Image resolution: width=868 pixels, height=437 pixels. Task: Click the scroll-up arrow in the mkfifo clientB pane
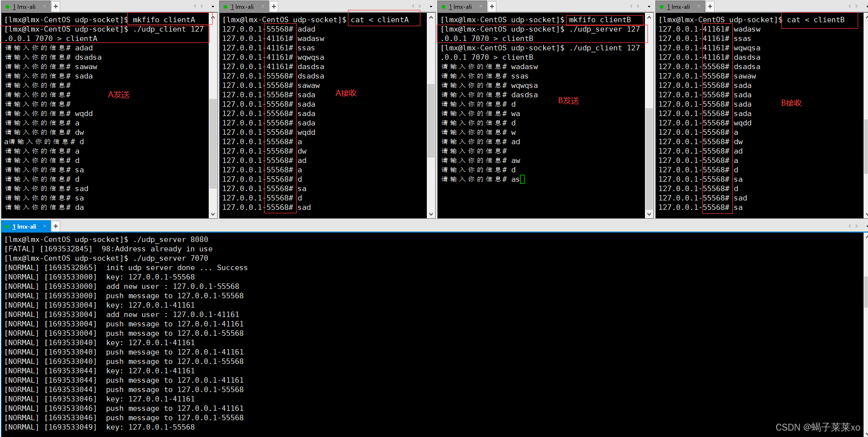(x=649, y=17)
